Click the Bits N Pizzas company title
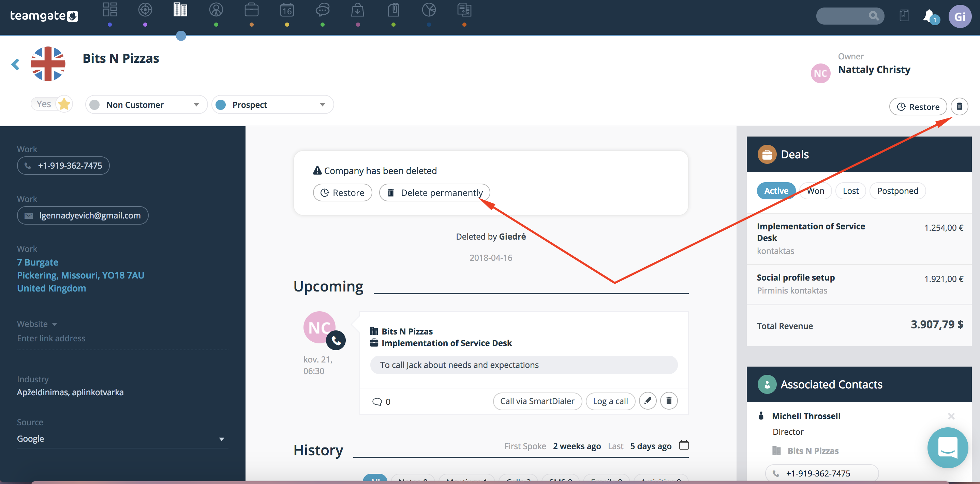 pyautogui.click(x=121, y=59)
